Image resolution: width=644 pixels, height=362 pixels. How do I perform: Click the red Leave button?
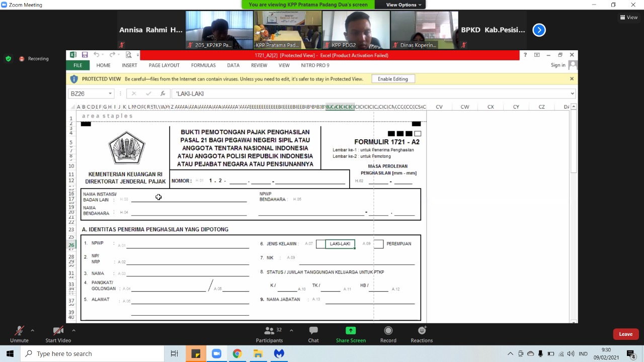(x=625, y=334)
